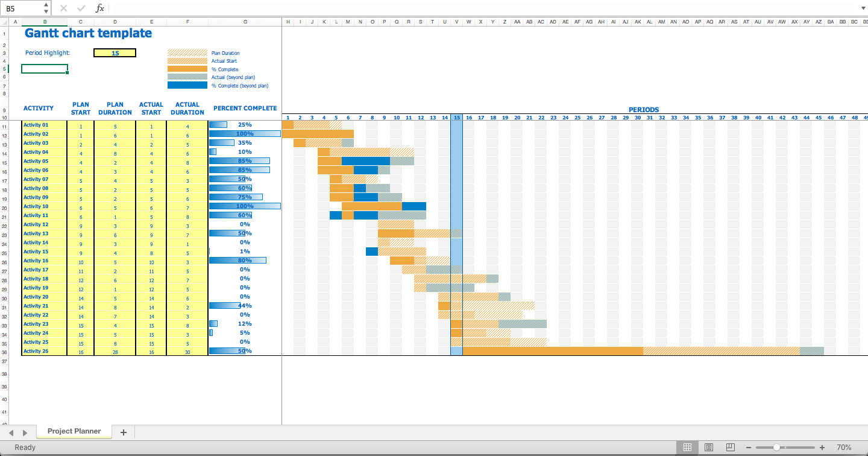868x456 pixels.
Task: Select the Period Highlight cell showing 15
Action: (115, 52)
